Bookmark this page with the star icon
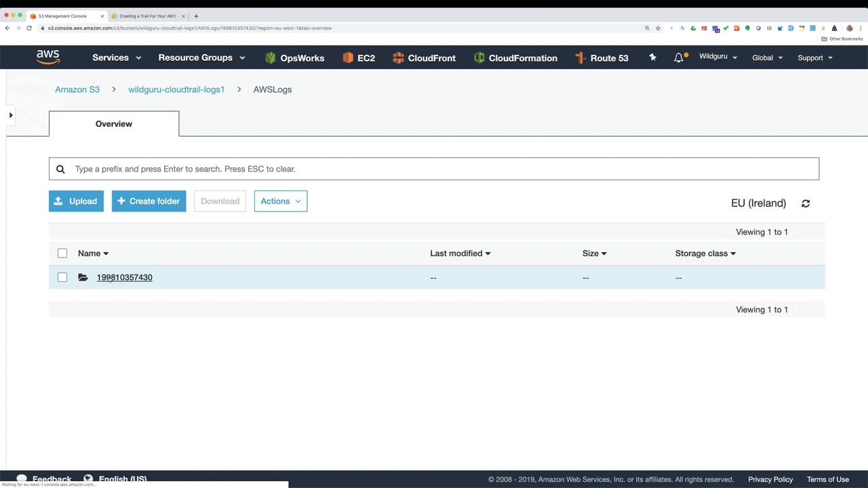868x488 pixels. (658, 28)
